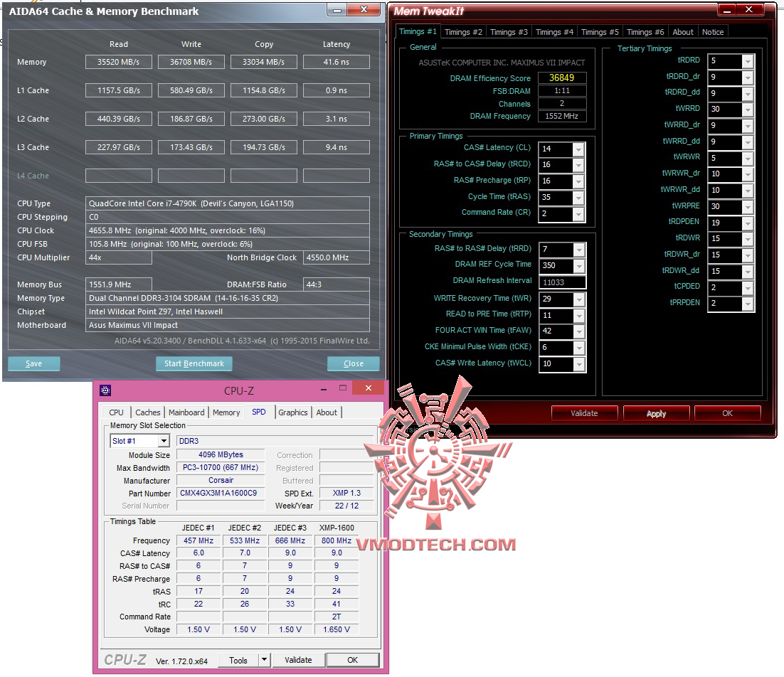Viewport: 784px width, 677px height.
Task: Click the DRAM Refresh Interval field showing 11033
Action: (x=562, y=282)
